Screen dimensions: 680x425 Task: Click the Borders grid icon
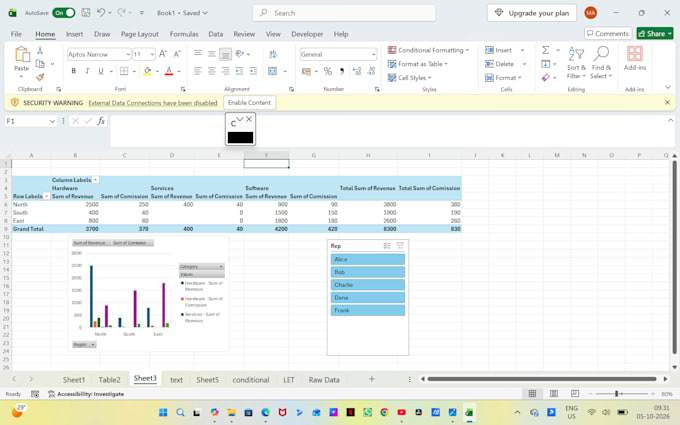coord(124,71)
